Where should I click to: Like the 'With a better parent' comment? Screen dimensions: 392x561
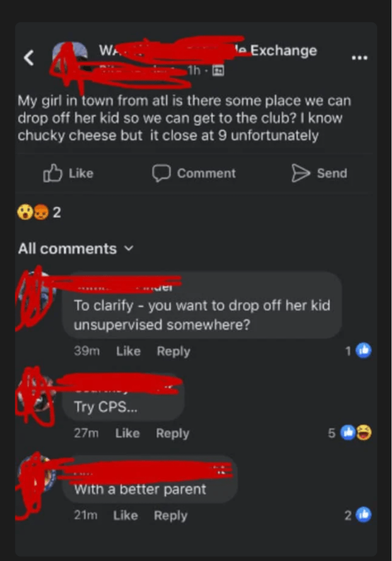click(126, 515)
